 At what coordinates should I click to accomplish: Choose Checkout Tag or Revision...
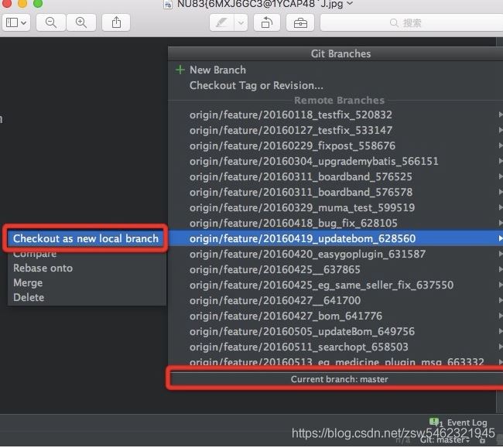[256, 86]
